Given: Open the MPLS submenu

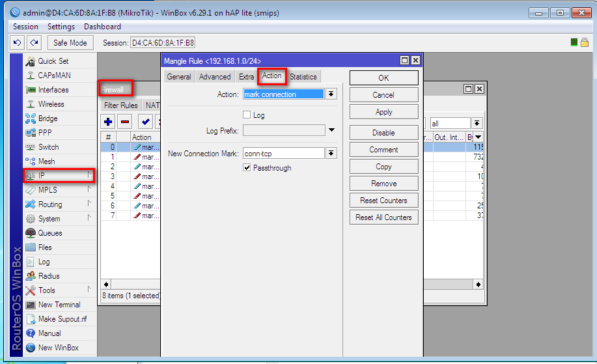Looking at the screenshot, I should [x=59, y=190].
